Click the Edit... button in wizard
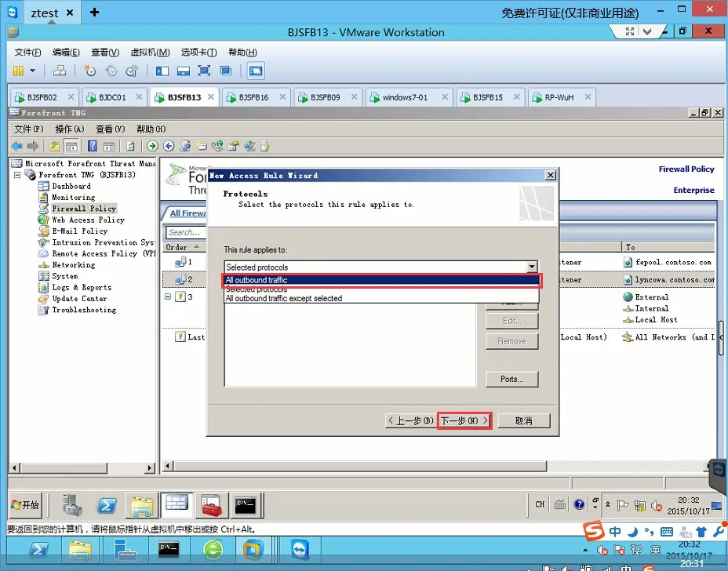This screenshot has width=728, height=571. click(512, 321)
